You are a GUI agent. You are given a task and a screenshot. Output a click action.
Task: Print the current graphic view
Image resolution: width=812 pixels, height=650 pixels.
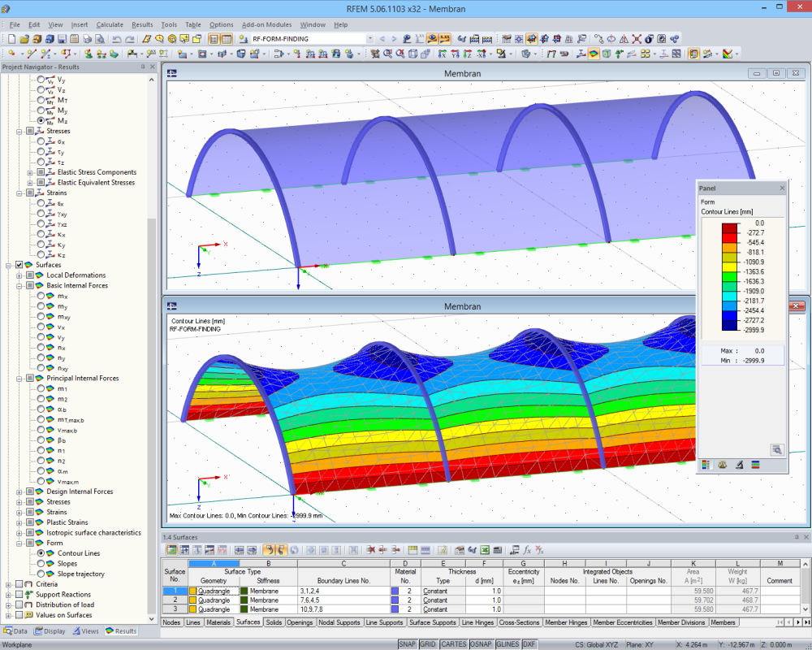pyautogui.click(x=86, y=37)
